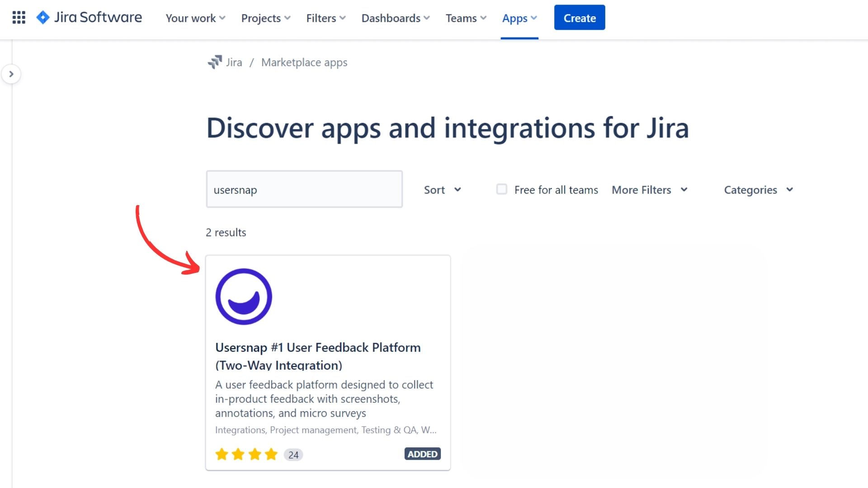The width and height of the screenshot is (868, 488).
Task: Open the app switcher grid icon
Action: pos(19,18)
